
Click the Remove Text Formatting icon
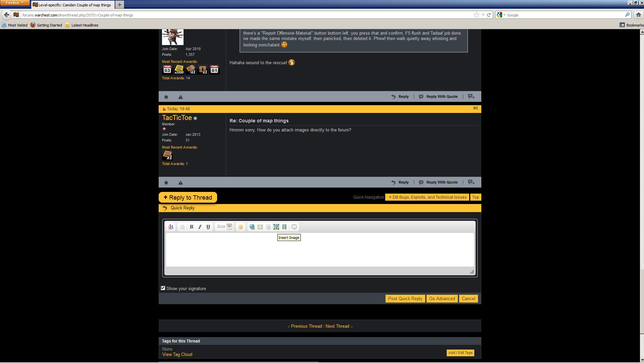tap(171, 227)
